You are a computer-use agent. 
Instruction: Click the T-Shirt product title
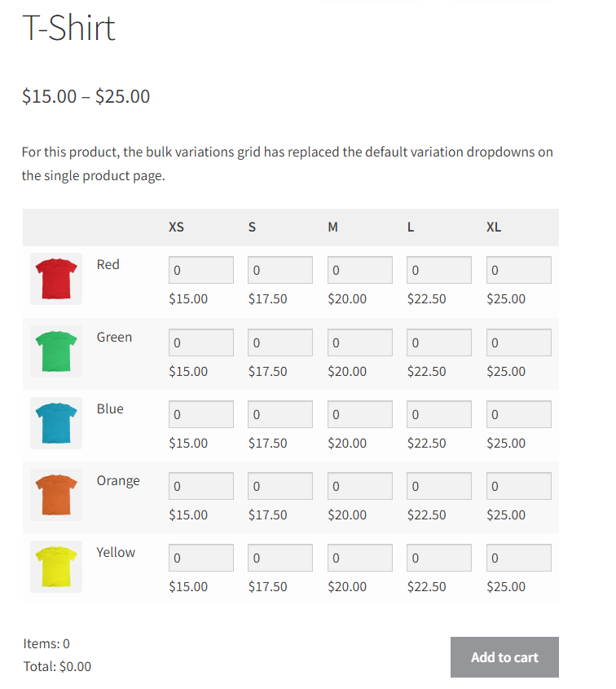click(x=69, y=29)
